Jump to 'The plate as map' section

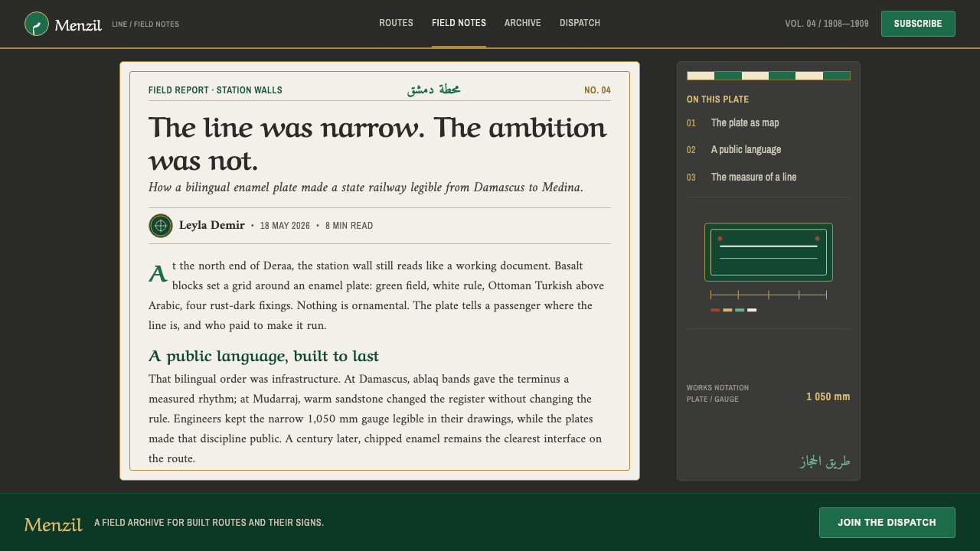(745, 122)
